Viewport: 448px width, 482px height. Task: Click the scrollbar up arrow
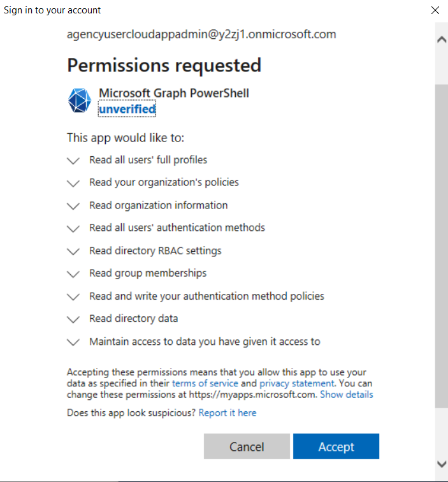pos(442,40)
